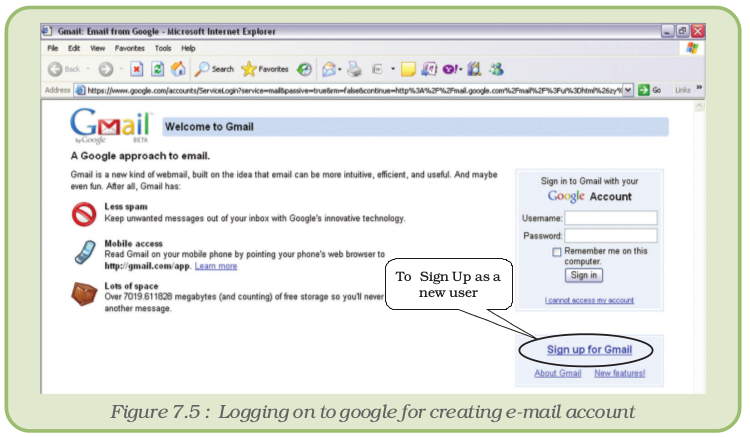
Task: Click the Lots of space box icon
Action: (x=84, y=294)
